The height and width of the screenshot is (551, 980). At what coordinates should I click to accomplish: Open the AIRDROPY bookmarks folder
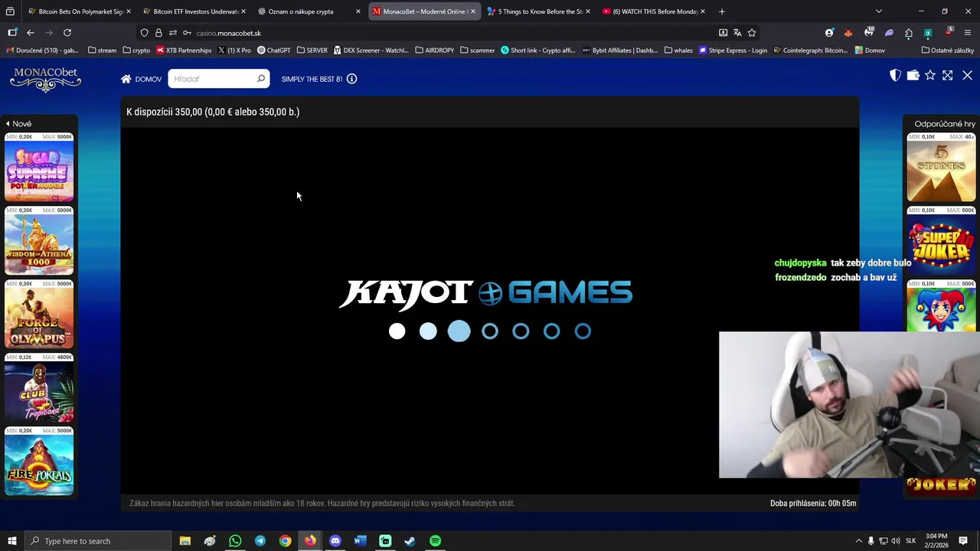(x=435, y=51)
